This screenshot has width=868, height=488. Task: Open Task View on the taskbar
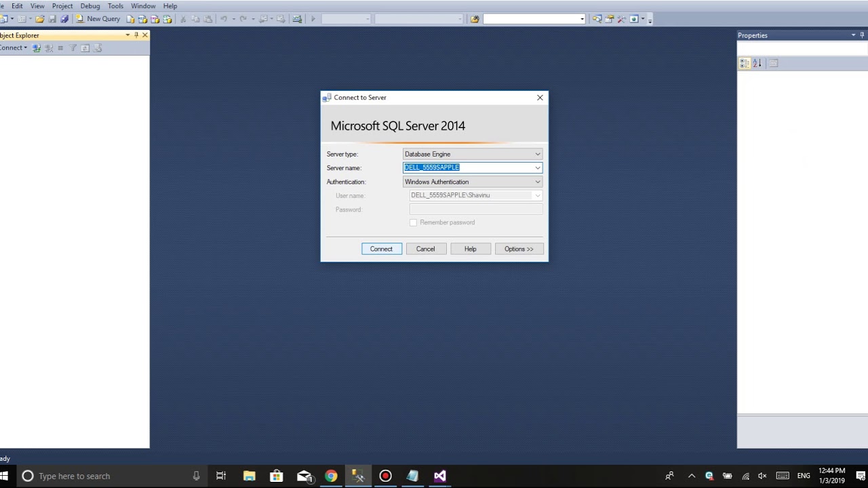click(221, 476)
